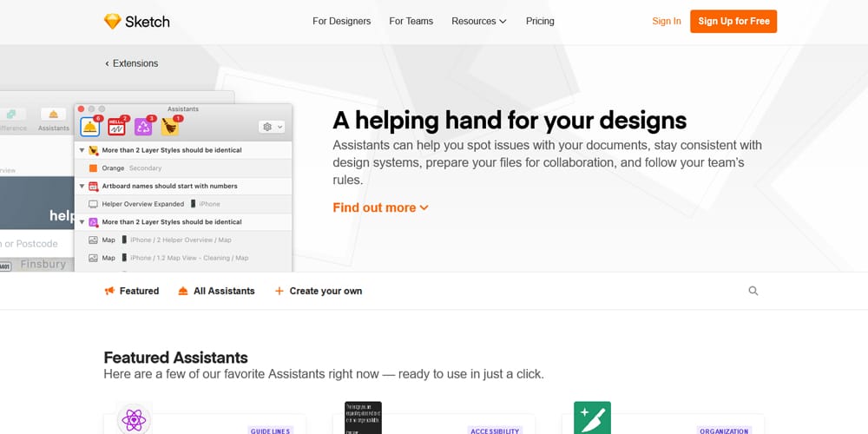
Task: Expand the Resources menu
Action: pos(478,22)
